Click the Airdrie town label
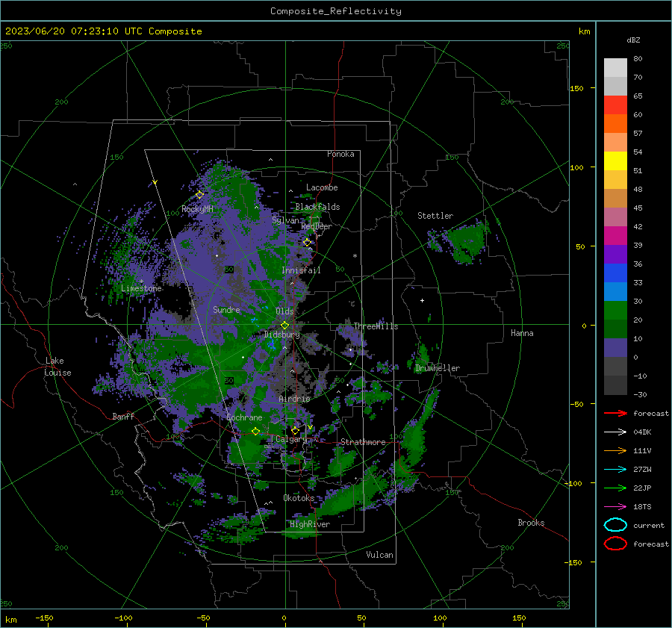The width and height of the screenshot is (672, 628). coord(294,399)
